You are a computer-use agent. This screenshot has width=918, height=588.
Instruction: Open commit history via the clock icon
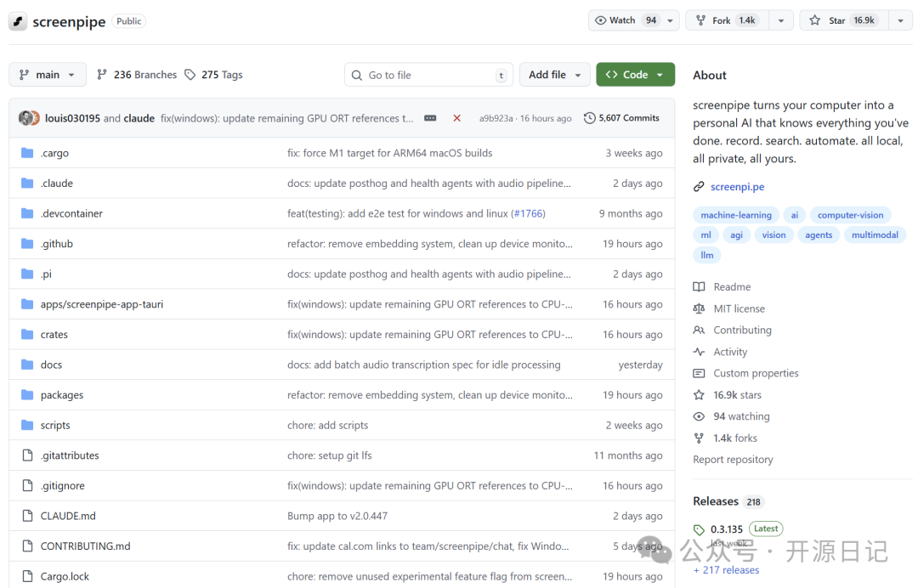click(x=590, y=118)
